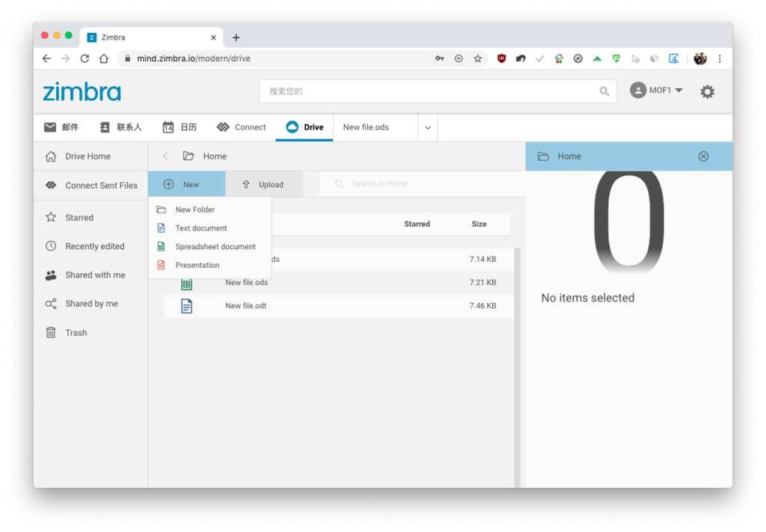Close the Home details panel
766x532 pixels.
click(703, 156)
